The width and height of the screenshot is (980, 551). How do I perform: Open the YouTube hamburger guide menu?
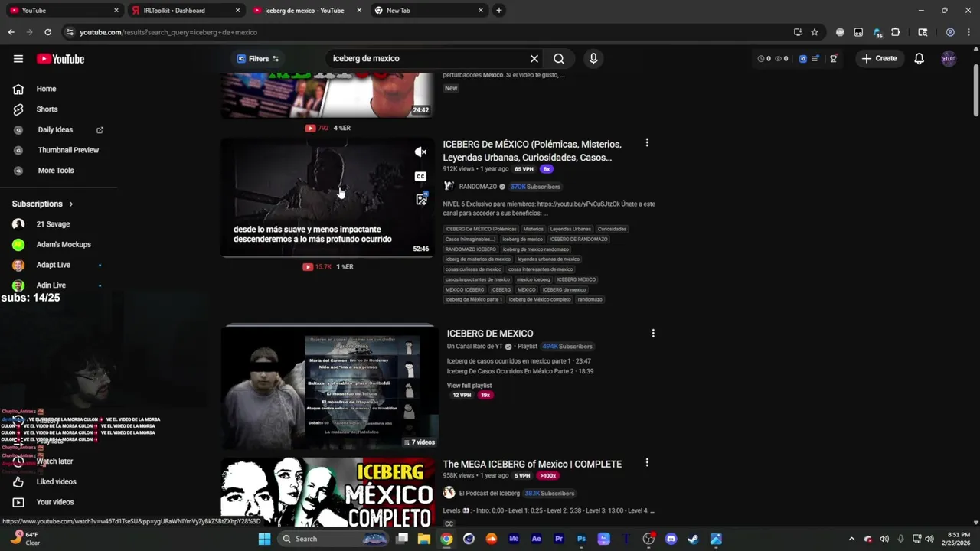(18, 59)
